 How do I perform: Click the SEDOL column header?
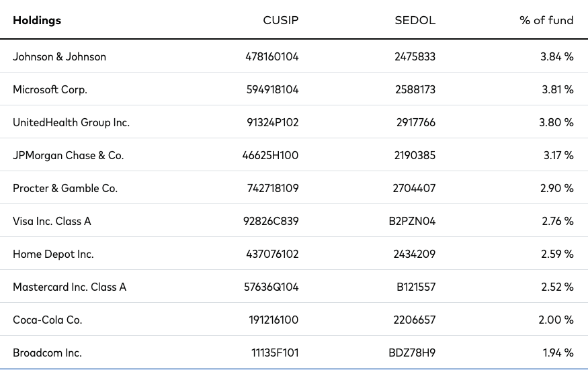tap(415, 20)
